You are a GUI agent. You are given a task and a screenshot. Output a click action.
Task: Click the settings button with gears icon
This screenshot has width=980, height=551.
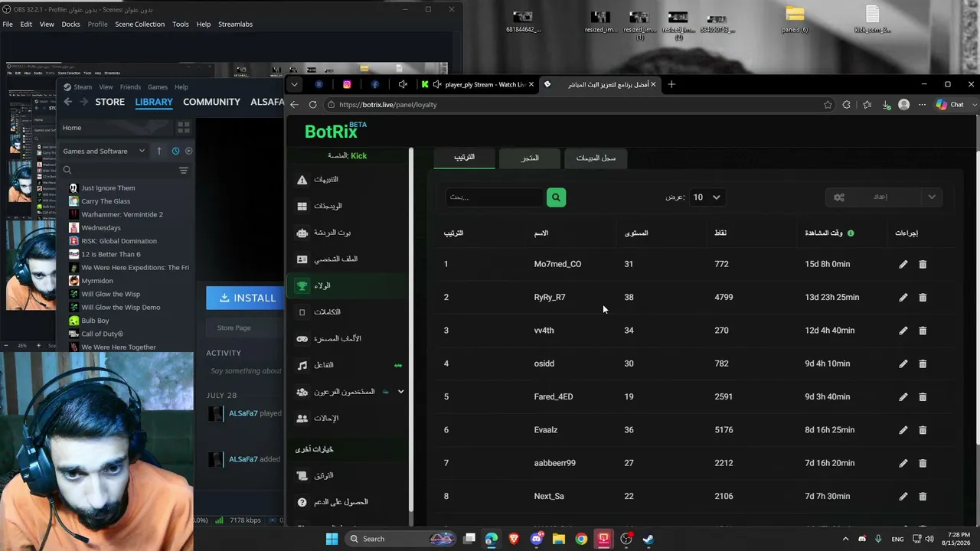872,197
